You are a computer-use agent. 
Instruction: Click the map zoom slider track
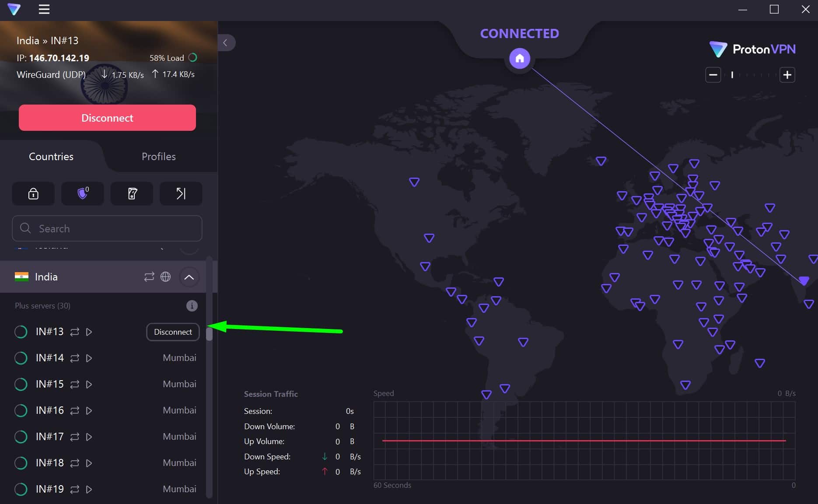[750, 75]
